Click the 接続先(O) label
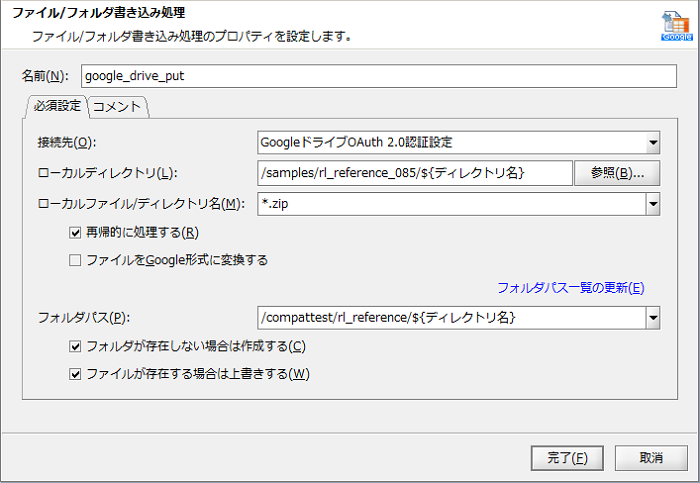 pyautogui.click(x=66, y=142)
